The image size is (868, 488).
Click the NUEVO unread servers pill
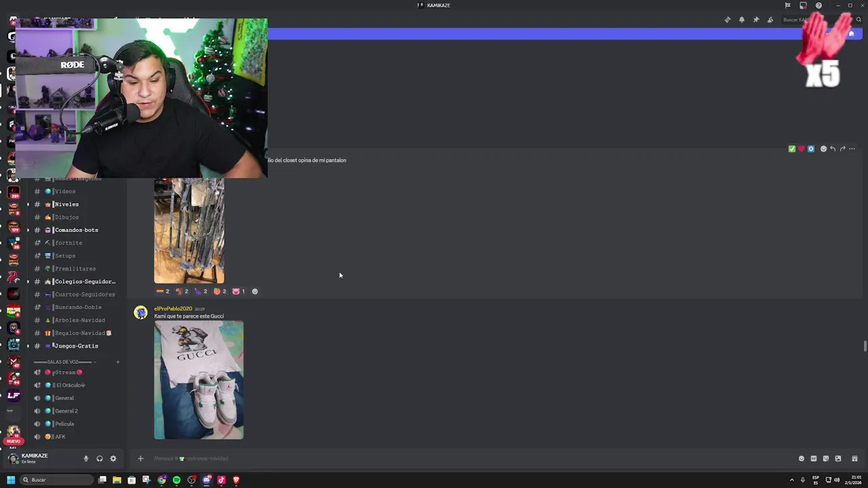(x=14, y=441)
